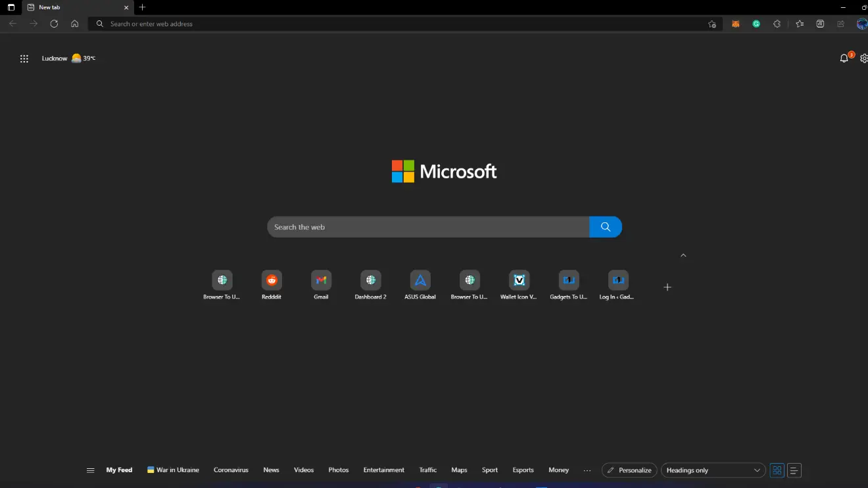This screenshot has height=488, width=868.
Task: Open the ASUS Global quick link
Action: tap(420, 285)
